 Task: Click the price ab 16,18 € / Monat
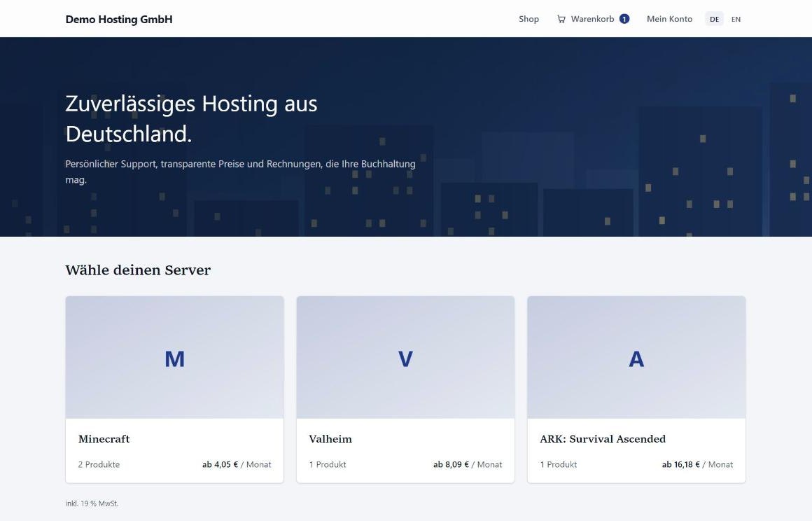pyautogui.click(x=698, y=464)
